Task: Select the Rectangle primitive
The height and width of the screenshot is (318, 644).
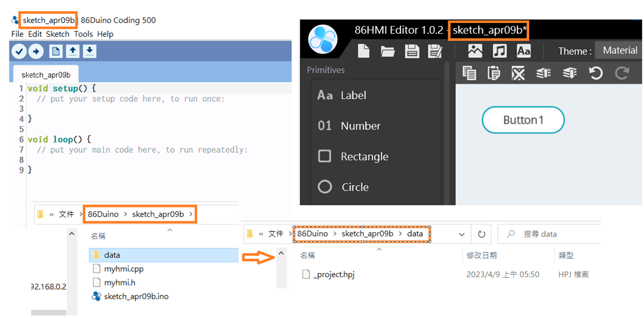Action: pos(364,157)
